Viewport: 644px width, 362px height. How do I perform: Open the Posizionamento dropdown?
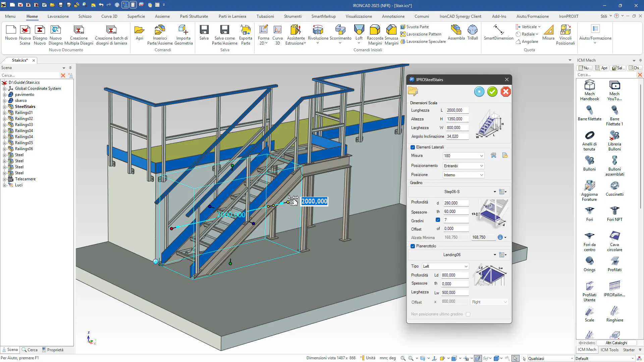pos(463,166)
